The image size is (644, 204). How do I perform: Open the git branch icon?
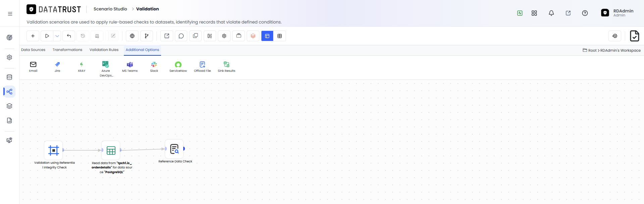pos(147,36)
